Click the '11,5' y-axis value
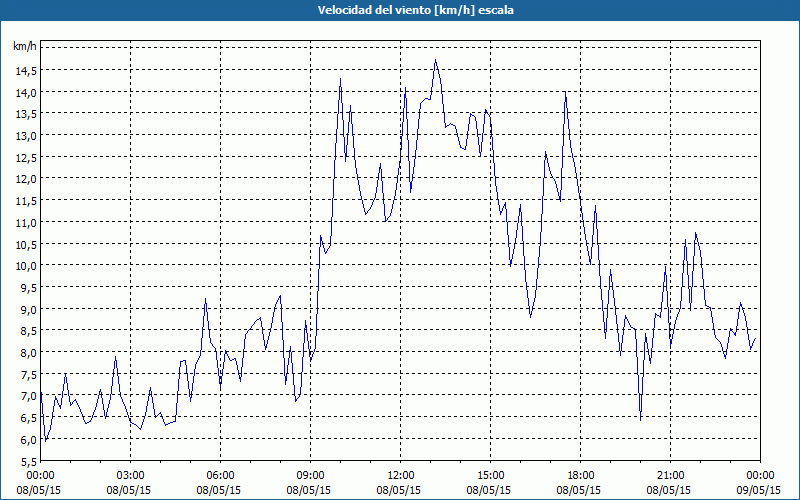The width and height of the screenshot is (800, 500). coord(26,201)
